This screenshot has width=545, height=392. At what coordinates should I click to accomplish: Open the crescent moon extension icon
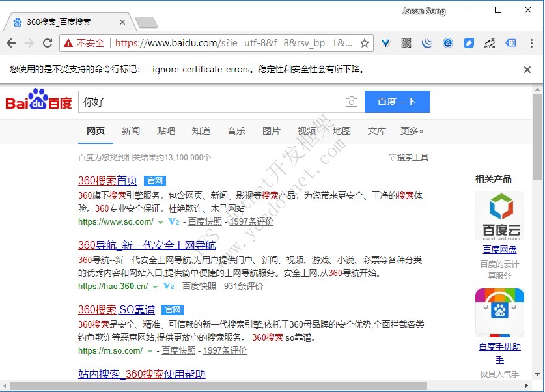point(427,43)
